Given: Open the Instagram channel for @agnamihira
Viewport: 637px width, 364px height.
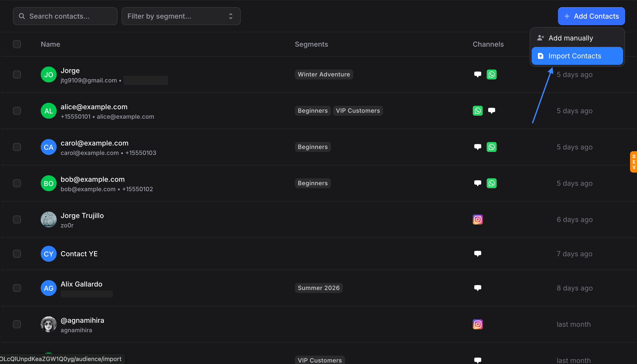Looking at the screenshot, I should (478, 324).
